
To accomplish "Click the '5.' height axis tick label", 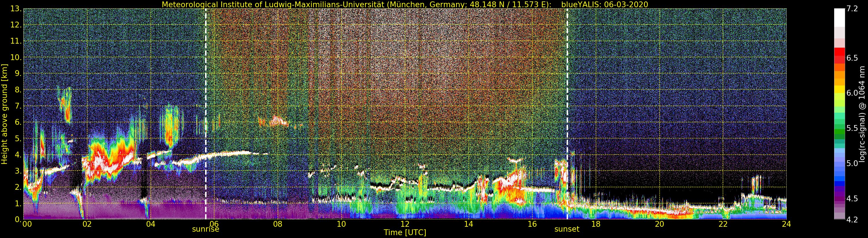I will pos(18,138).
